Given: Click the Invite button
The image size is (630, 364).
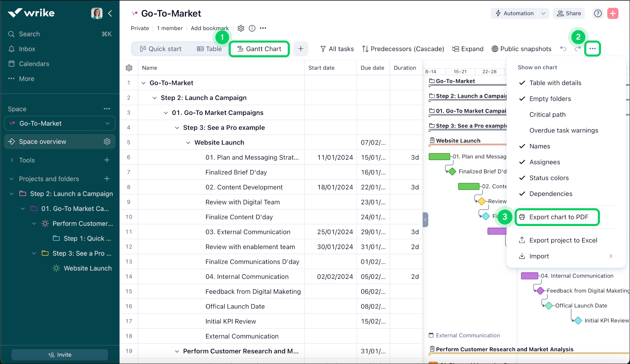Looking at the screenshot, I should pos(59,354).
